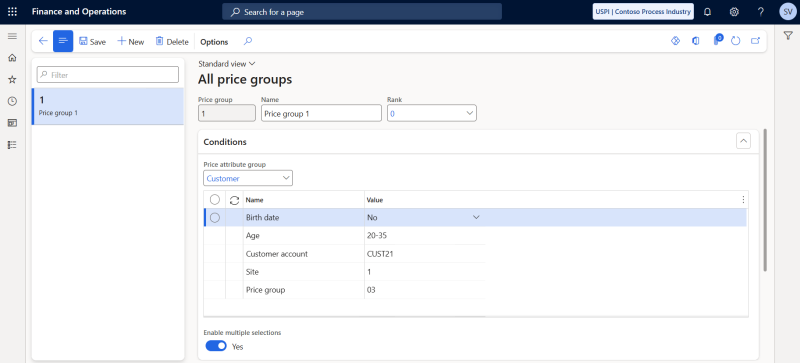Expand the Standard view selector

click(x=227, y=64)
